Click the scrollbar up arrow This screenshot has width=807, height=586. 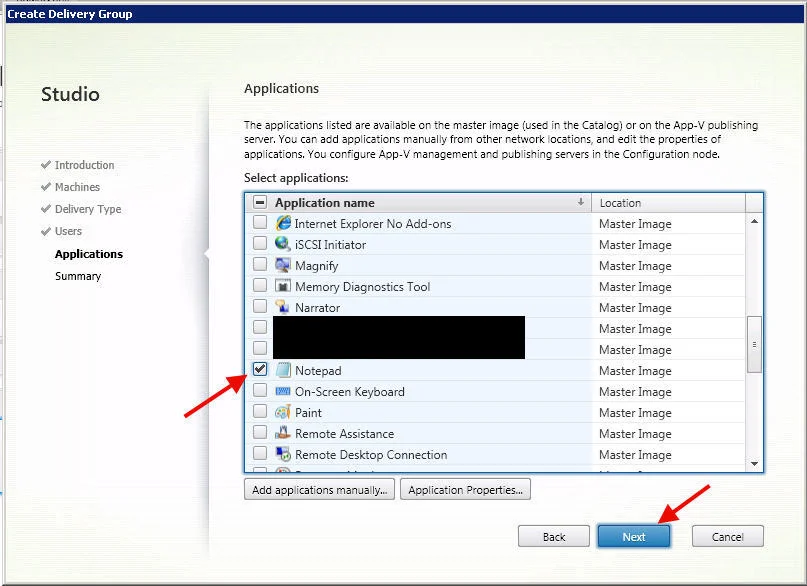tap(754, 221)
